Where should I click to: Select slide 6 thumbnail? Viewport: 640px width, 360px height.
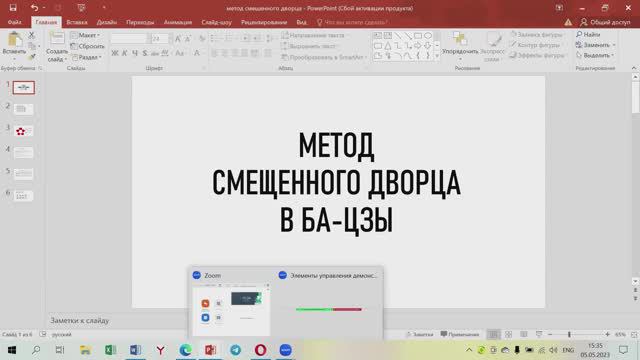coord(23,196)
